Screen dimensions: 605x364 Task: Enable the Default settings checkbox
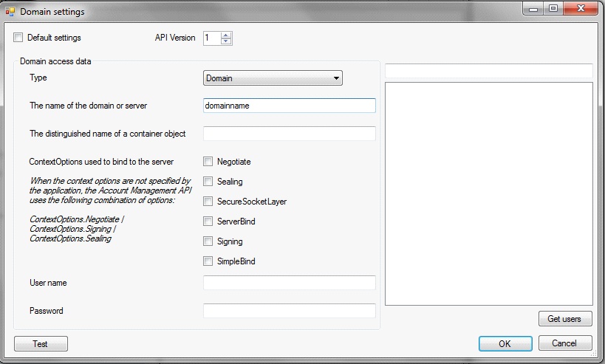pyautogui.click(x=18, y=38)
